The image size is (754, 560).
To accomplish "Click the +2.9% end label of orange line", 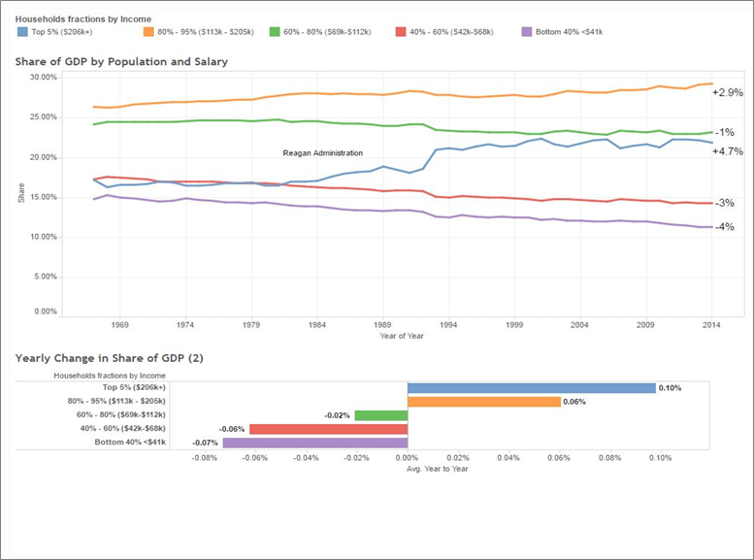I will (x=728, y=92).
